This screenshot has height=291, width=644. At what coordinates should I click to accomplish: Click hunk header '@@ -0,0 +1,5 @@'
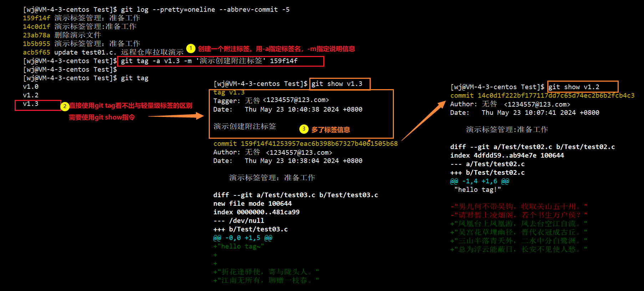(x=243, y=238)
